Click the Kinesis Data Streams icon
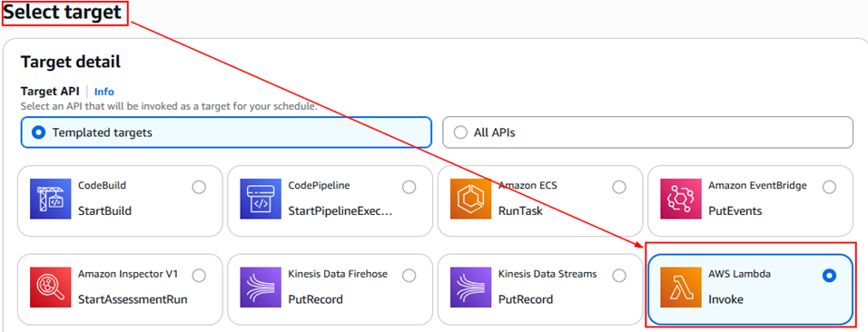The width and height of the screenshot is (868, 332). coord(471,288)
